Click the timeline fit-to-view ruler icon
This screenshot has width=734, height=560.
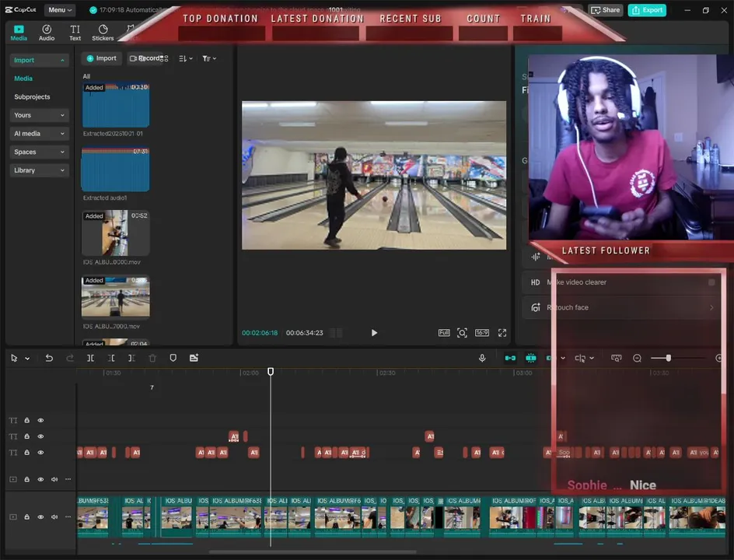(617, 359)
